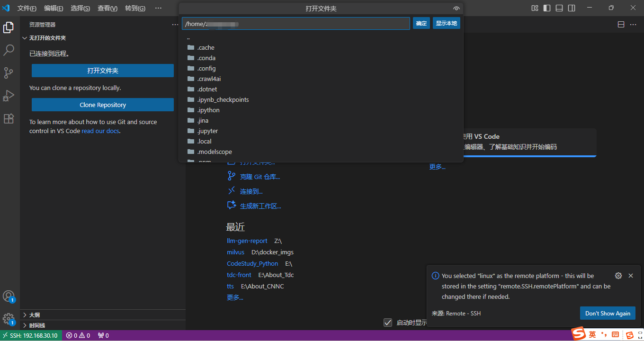Screen dimensions: 644x341
Task: Open recent project CodeStudy_Python
Action: [252, 263]
